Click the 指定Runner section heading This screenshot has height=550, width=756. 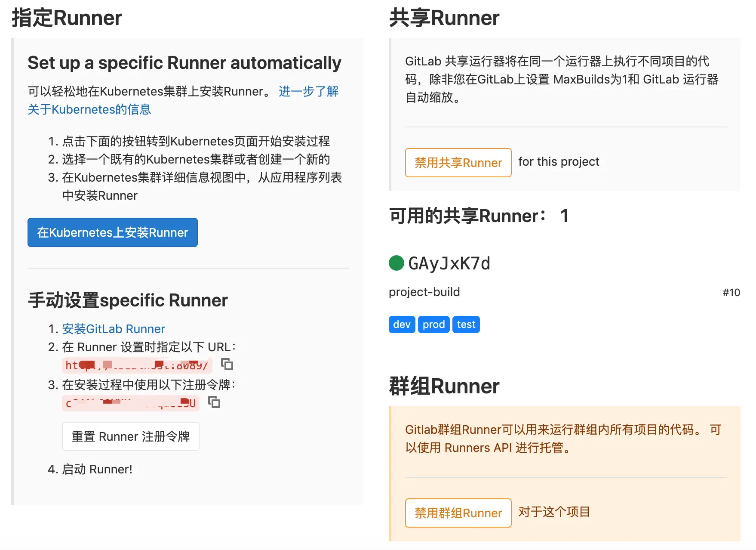(x=67, y=18)
